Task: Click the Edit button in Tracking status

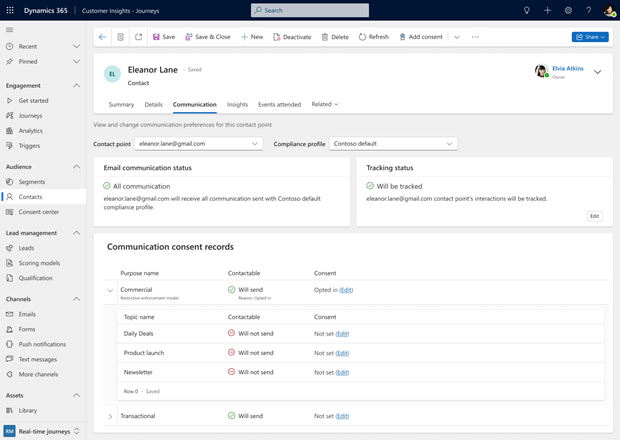Action: tap(594, 216)
